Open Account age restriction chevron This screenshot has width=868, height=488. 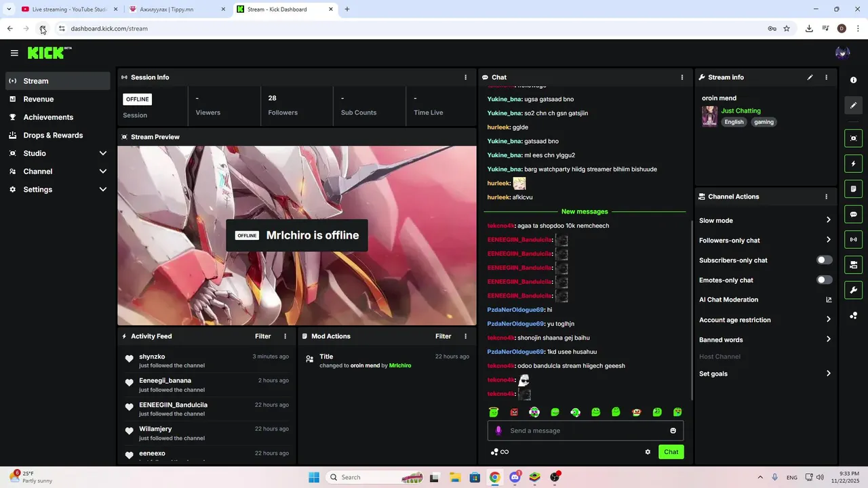tap(828, 320)
